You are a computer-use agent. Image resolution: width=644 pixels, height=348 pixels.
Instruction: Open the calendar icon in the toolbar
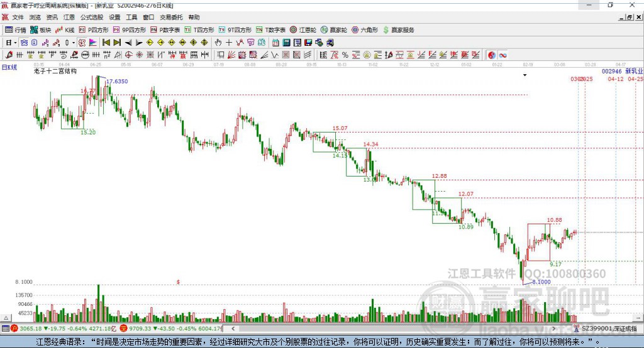click(275, 43)
